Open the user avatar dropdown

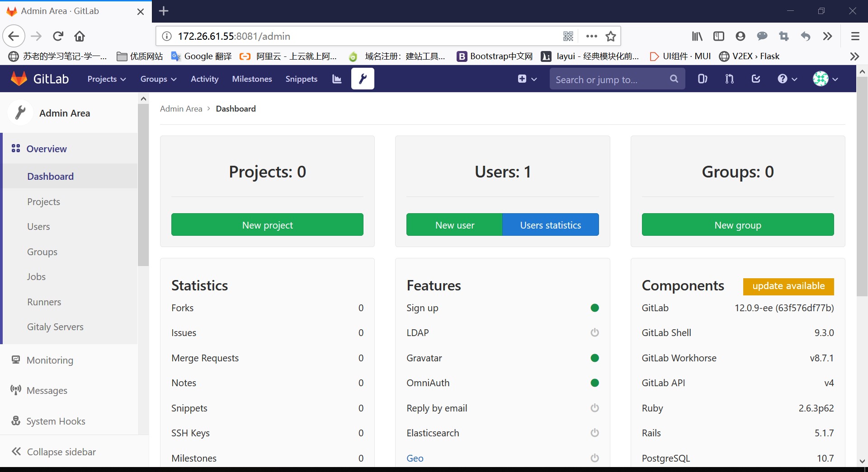click(x=825, y=79)
